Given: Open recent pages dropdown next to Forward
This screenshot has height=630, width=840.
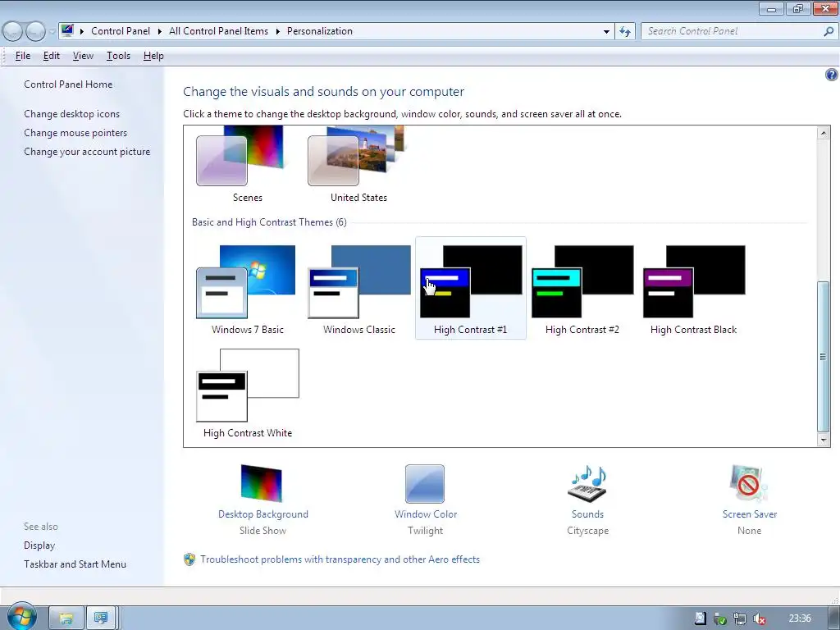Looking at the screenshot, I should pyautogui.click(x=52, y=32).
